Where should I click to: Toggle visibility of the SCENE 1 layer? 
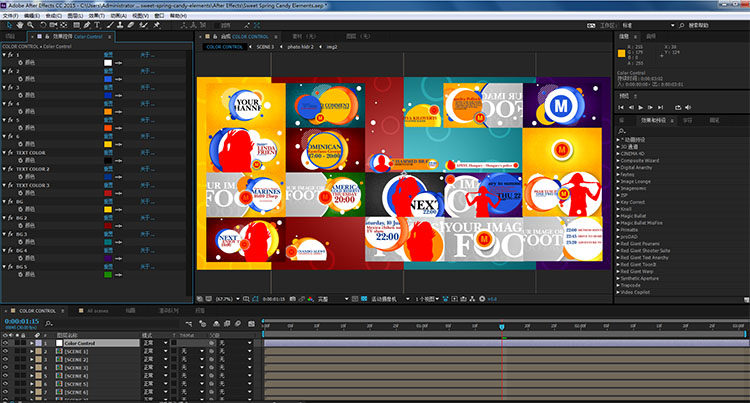tap(6, 352)
